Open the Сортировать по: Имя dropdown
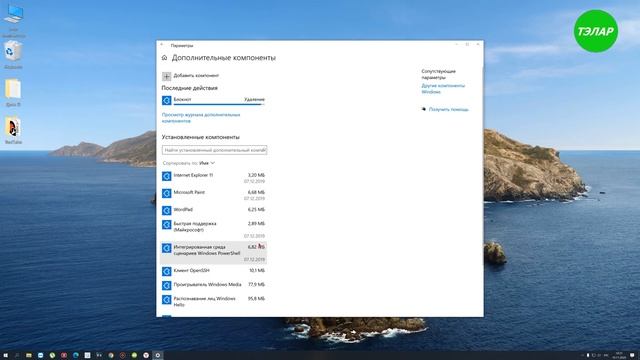Viewport: 640px width, 360px height. [189, 163]
